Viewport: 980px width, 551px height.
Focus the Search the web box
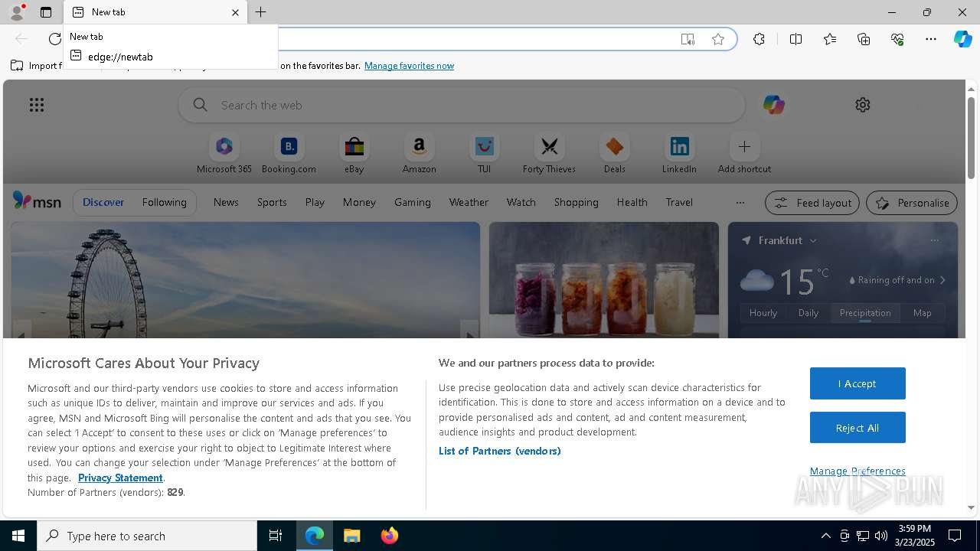[462, 105]
